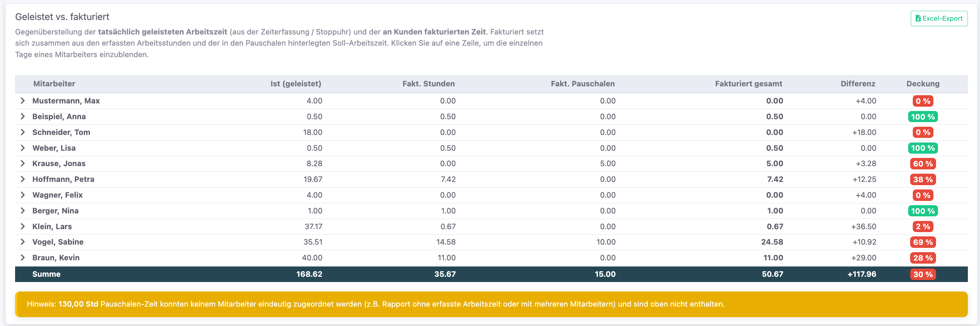Select the name Beispiel, Anna
980x326 pixels.
pyautogui.click(x=59, y=117)
